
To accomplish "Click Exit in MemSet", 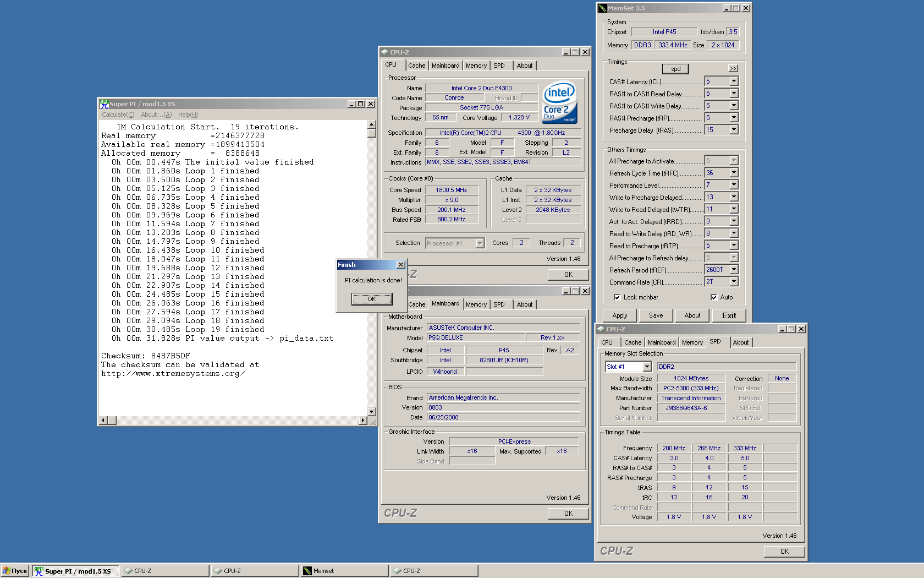I will pyautogui.click(x=729, y=315).
